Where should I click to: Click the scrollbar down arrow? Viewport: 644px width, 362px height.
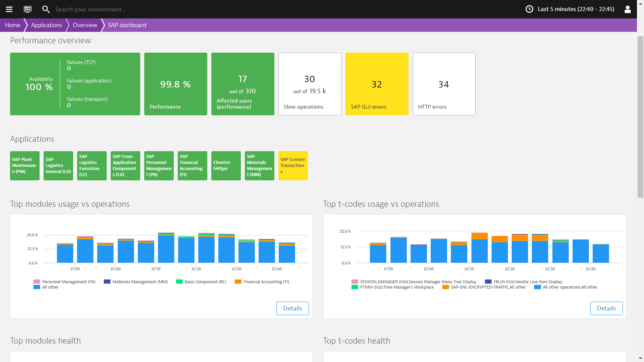click(640, 358)
